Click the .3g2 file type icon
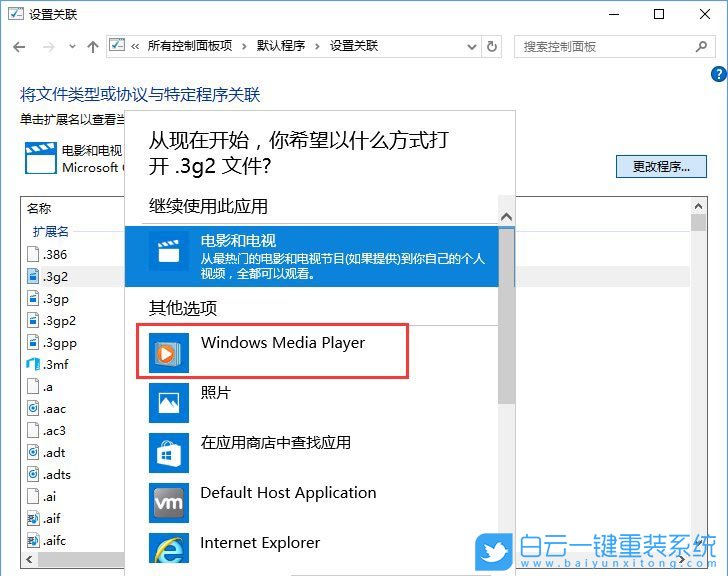This screenshot has width=728, height=576. (x=32, y=276)
